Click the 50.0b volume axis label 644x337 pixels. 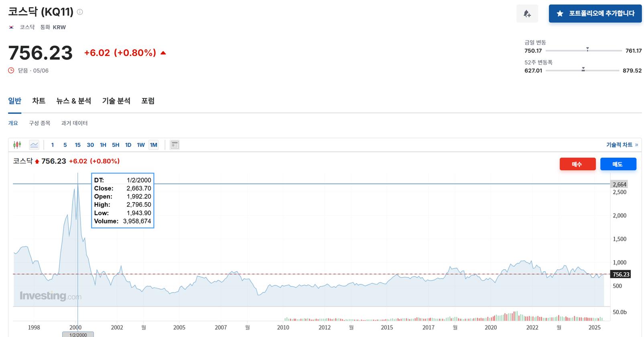pos(620,312)
